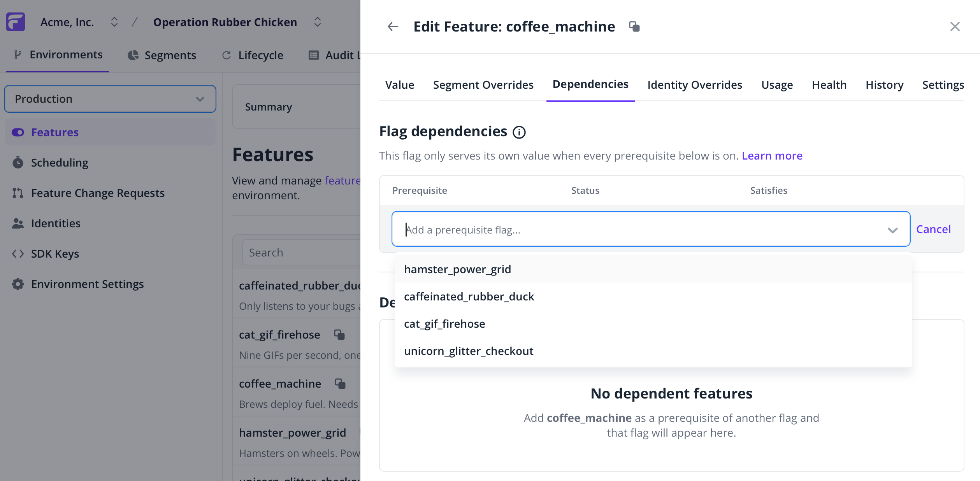Screen dimensions: 980x481
Task: Choose caffeinated_rubber_duck as prerequisite
Action: click(x=653, y=297)
